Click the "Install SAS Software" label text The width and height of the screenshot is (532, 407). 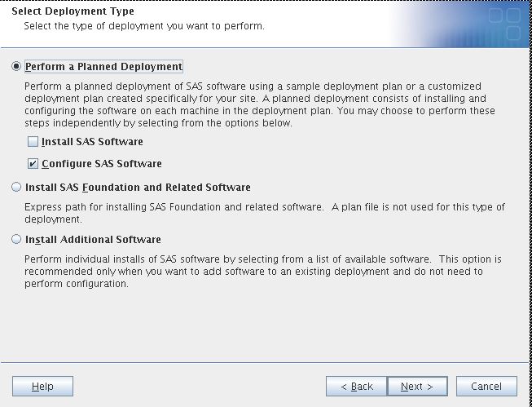click(x=92, y=142)
